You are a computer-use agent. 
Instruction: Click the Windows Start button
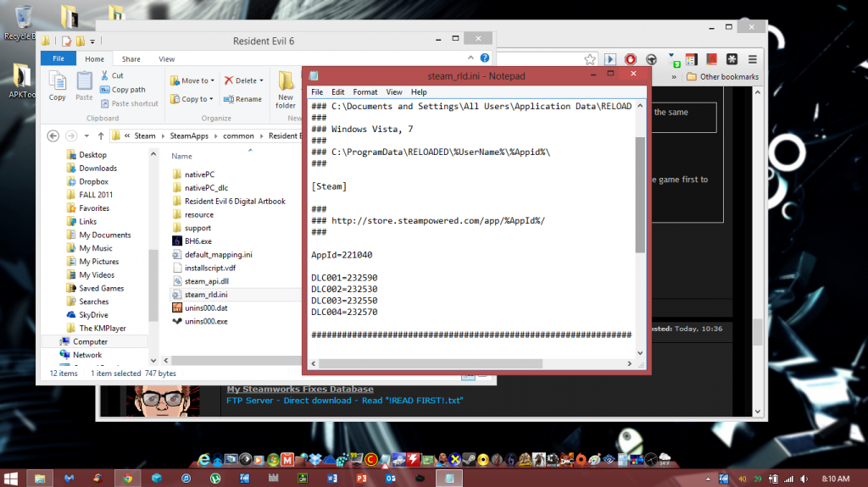(x=10, y=479)
